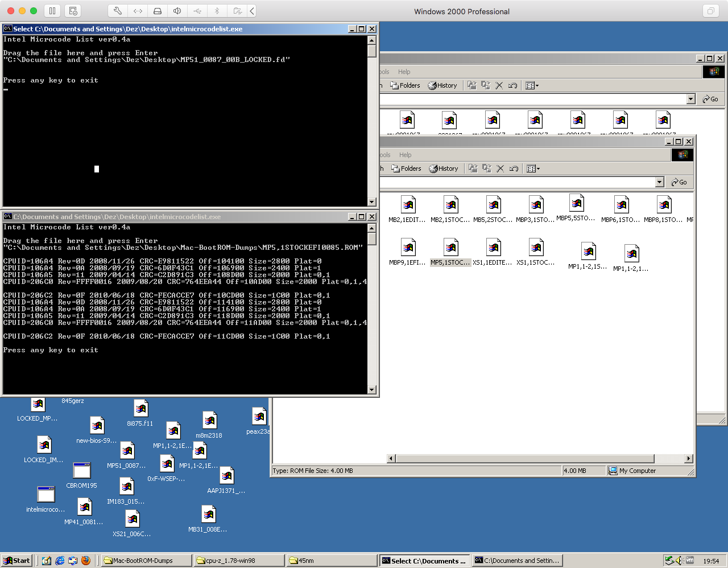Select MP5,1STOC... highlighted file
728x568 pixels.
450,252
